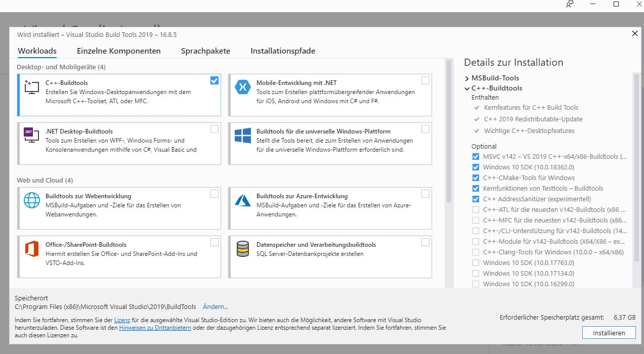The height and width of the screenshot is (354, 644).
Task: Open the Lizenz hyperlink
Action: click(x=122, y=320)
